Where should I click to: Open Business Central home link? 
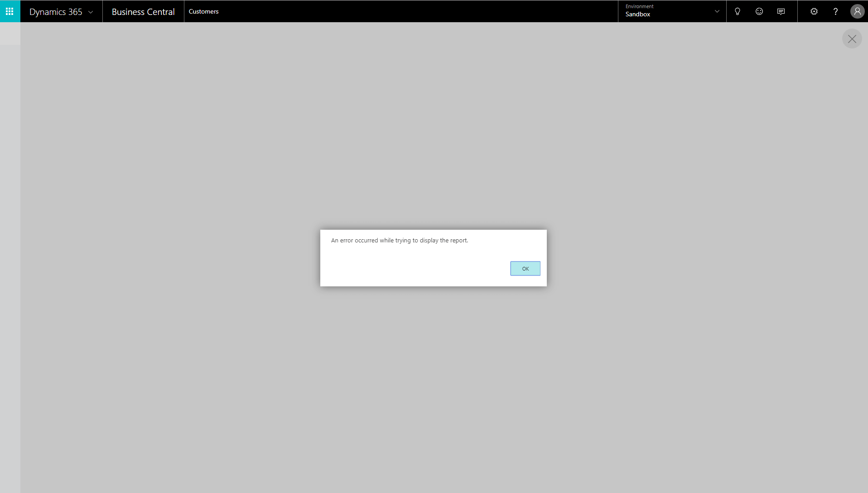click(143, 12)
